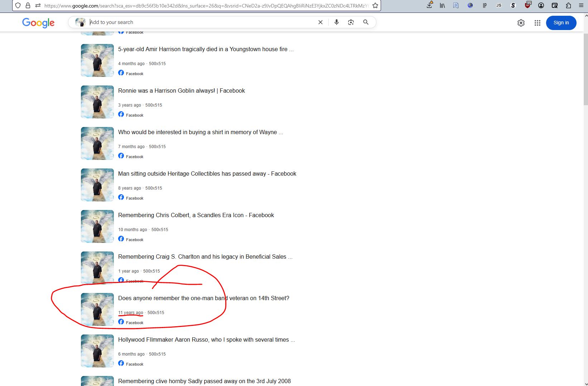The width and height of the screenshot is (588, 386).
Task: Open 'Hollywood Filmmaker Aaron Russo' result
Action: pos(207,340)
